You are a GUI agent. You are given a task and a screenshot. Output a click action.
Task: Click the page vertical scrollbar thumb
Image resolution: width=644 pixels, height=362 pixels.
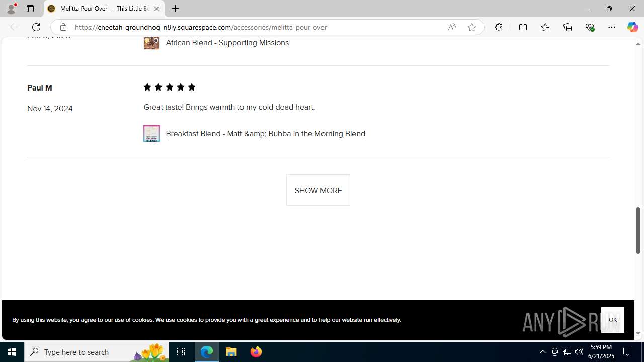point(638,230)
